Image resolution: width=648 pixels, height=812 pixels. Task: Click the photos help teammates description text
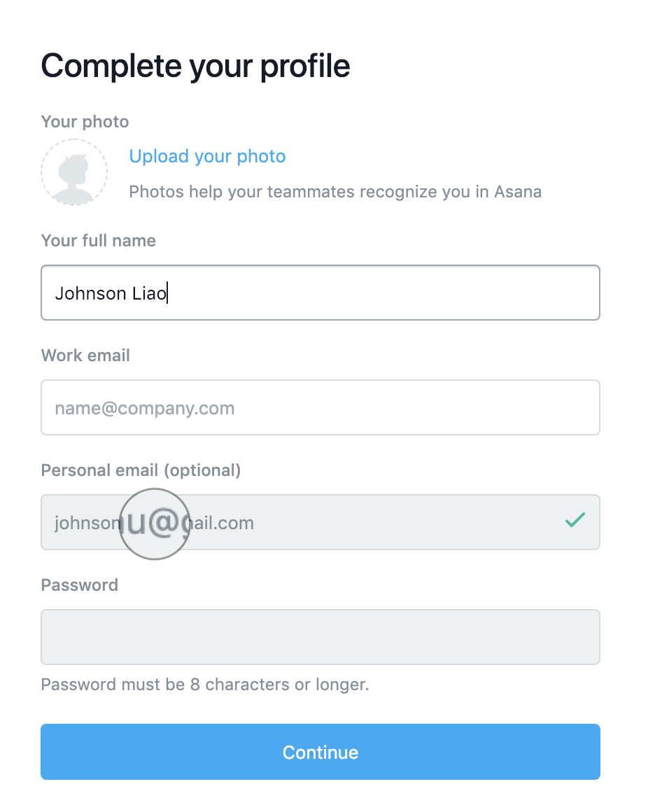[x=335, y=192]
